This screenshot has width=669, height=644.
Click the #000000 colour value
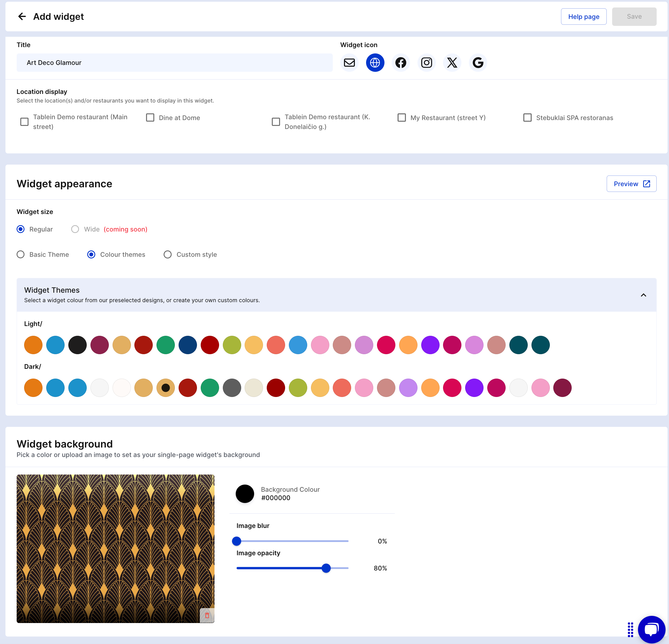[276, 498]
